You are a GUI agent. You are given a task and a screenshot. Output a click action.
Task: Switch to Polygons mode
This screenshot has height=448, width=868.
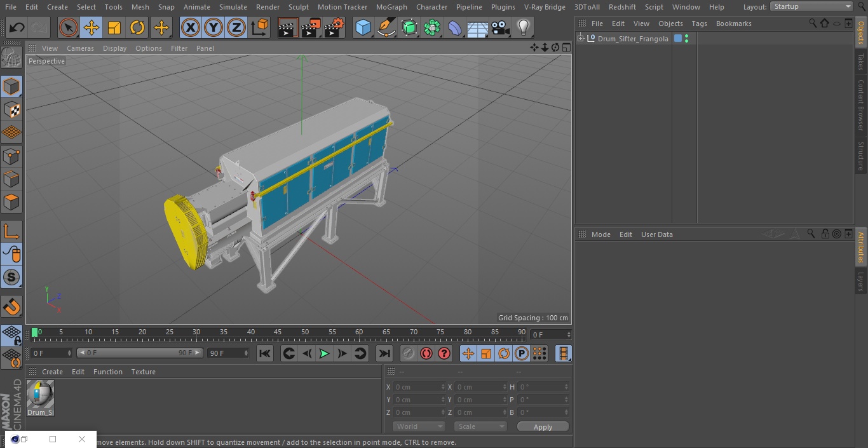(x=11, y=202)
